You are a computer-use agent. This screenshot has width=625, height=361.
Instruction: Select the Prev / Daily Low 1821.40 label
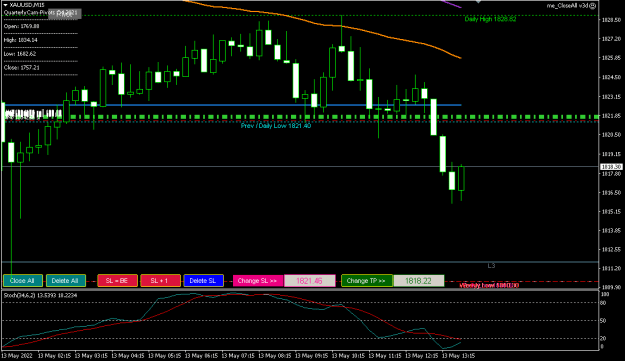(276, 126)
